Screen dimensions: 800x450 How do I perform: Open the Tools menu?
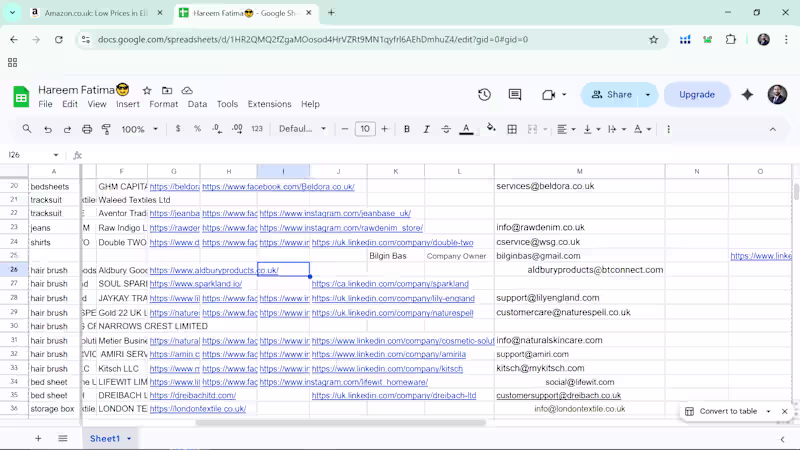(x=227, y=104)
